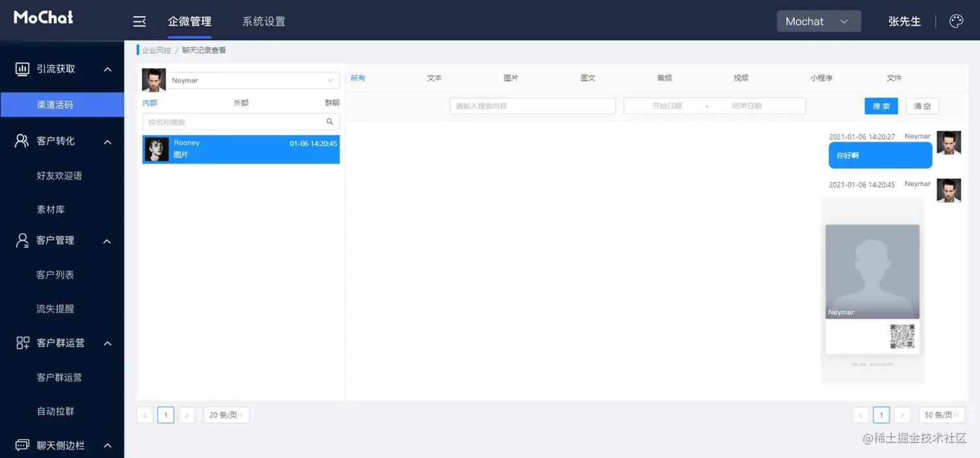Switch to the 图片 message type tab
The image size is (980, 458).
pos(511,78)
